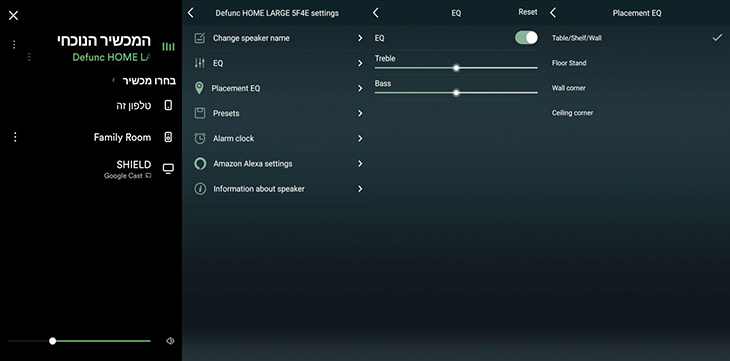The image size is (730, 361).
Task: Open Information about speaker
Action: (x=276, y=189)
